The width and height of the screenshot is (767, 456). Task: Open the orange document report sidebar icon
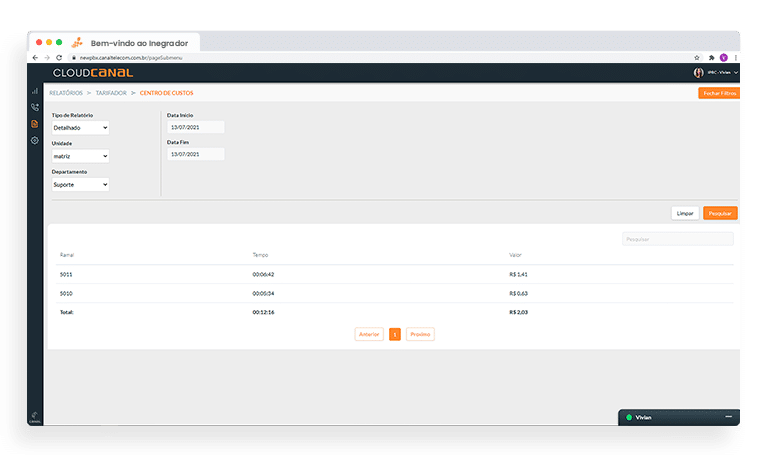35,124
